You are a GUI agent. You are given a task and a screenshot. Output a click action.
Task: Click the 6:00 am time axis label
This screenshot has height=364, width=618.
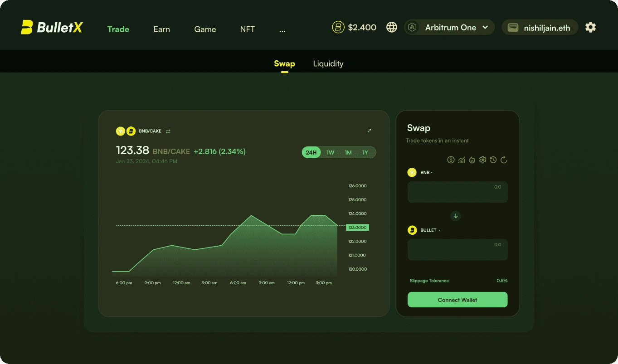click(238, 283)
